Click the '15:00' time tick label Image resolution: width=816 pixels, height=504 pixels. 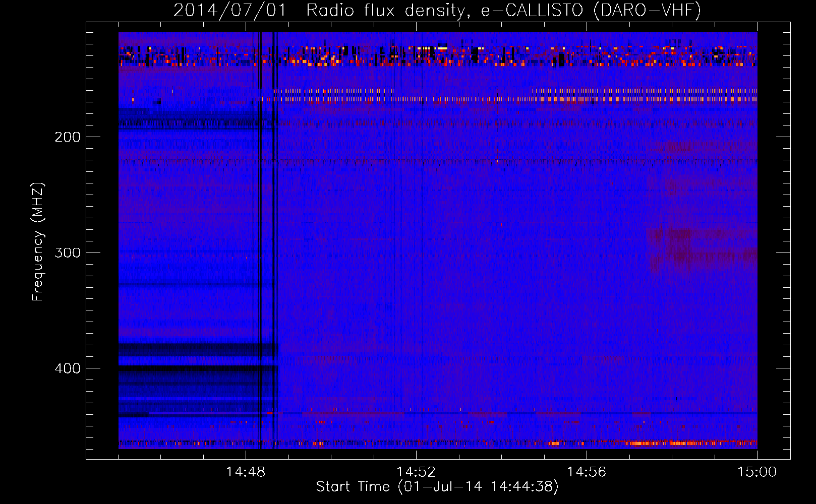point(757,472)
